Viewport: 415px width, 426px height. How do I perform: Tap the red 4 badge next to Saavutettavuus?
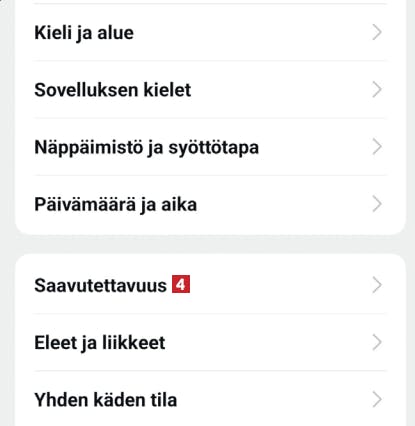(181, 284)
